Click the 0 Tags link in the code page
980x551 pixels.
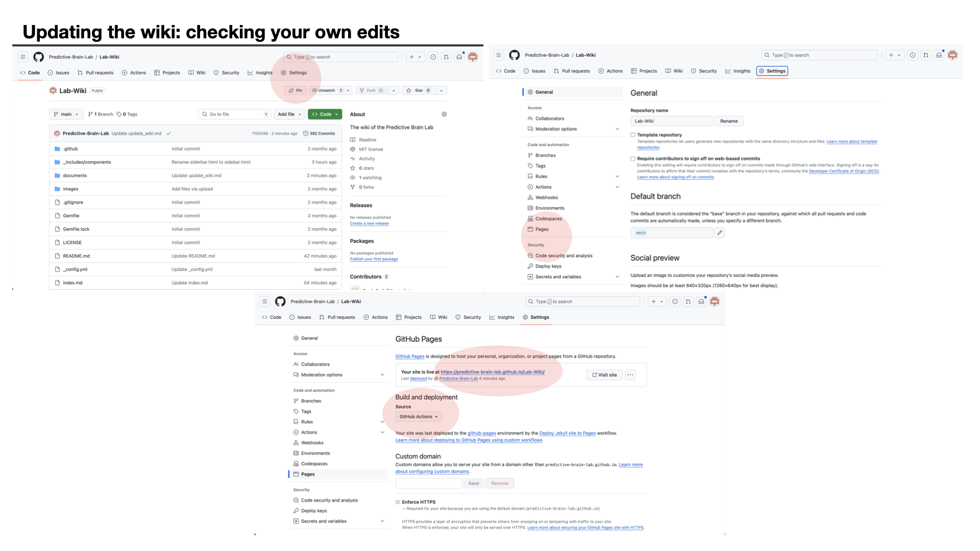pos(127,114)
